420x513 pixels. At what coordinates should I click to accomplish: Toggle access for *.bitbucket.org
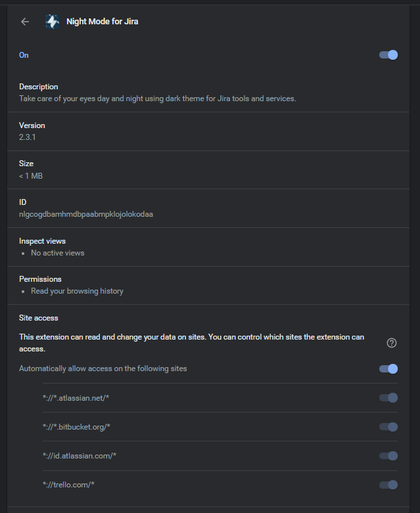388,427
